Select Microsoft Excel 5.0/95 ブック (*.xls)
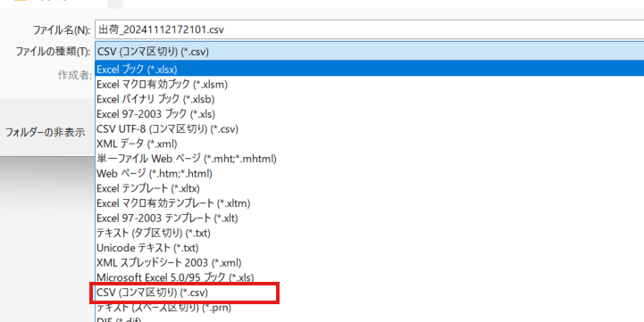644x322 pixels. click(x=369, y=277)
